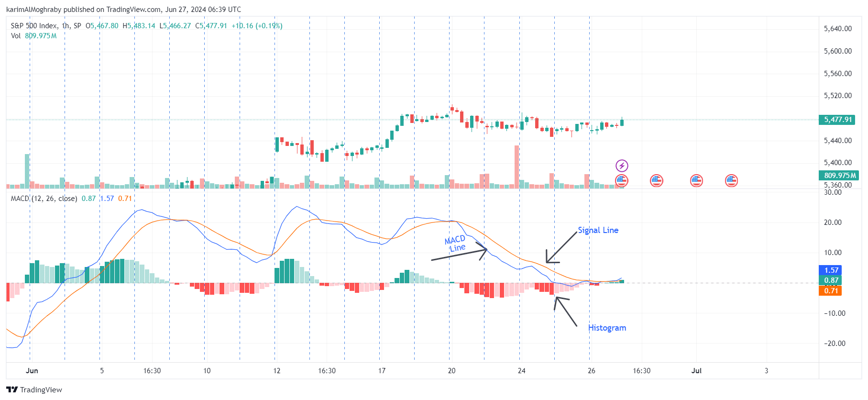
Task: Click the 5,360.00 price axis label
Action: 838,185
